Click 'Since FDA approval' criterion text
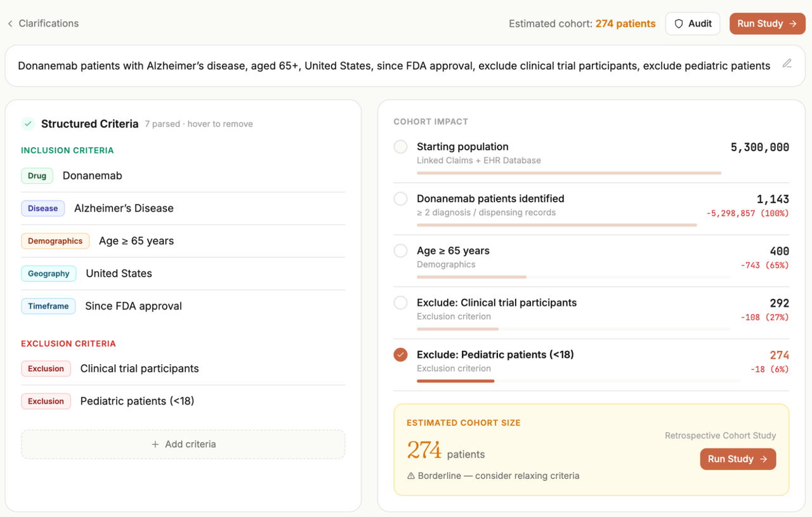The width and height of the screenshot is (812, 517). (134, 306)
